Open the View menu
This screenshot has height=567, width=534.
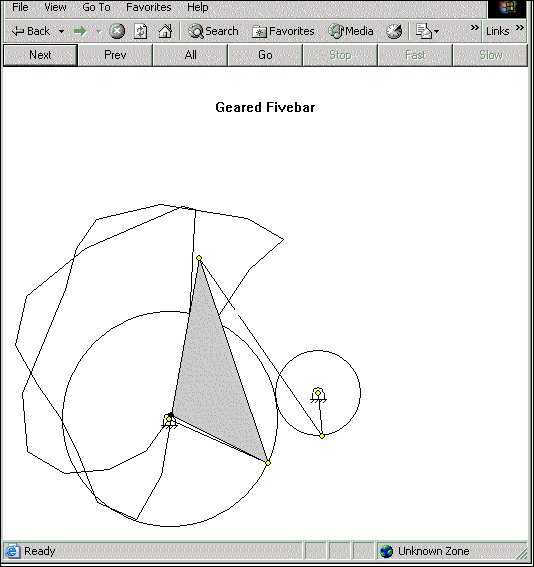pyautogui.click(x=55, y=7)
